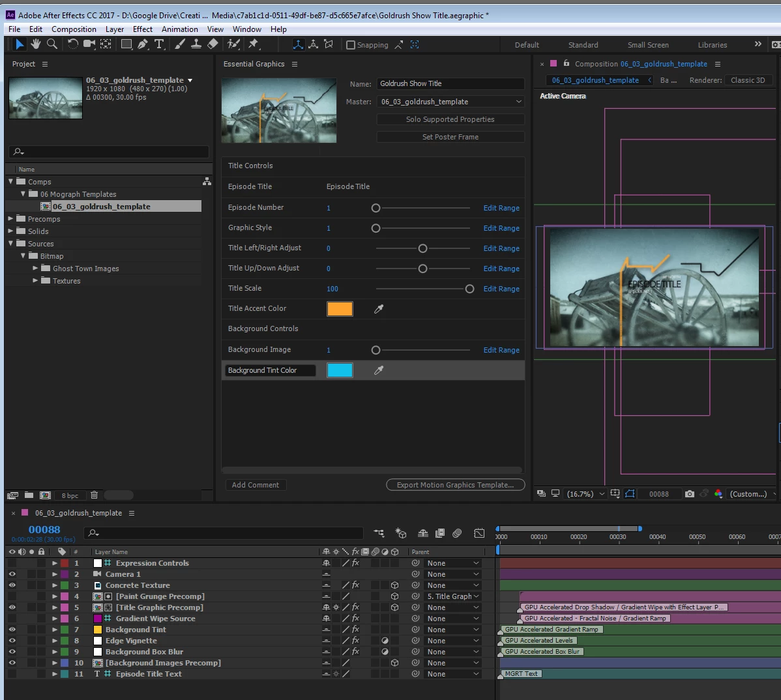Click Set Poster Frame button

[x=450, y=137]
